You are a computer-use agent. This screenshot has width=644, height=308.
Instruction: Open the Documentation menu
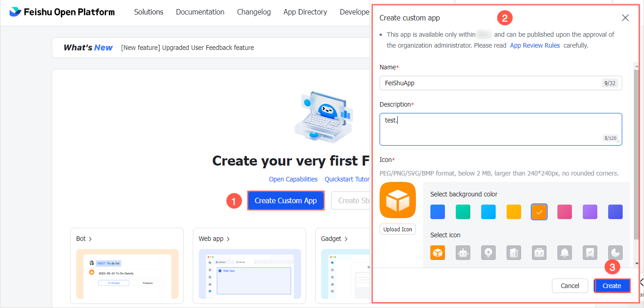pyautogui.click(x=200, y=12)
